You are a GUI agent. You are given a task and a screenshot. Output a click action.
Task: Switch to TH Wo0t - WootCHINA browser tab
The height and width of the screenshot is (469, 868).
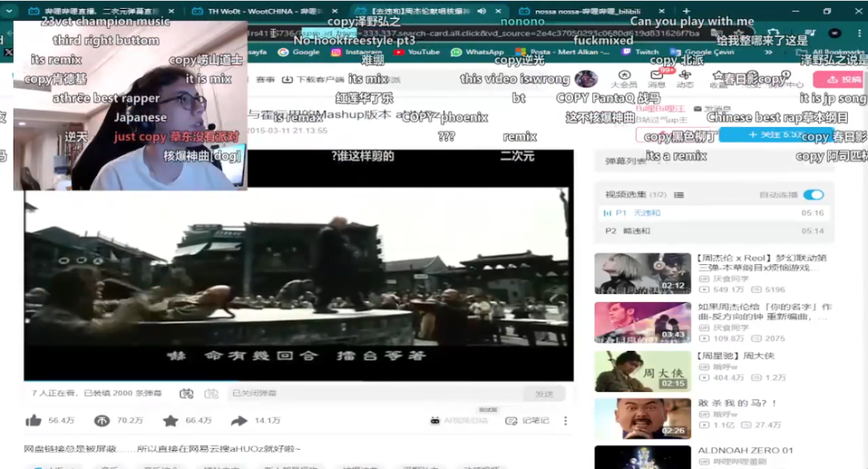(264, 11)
